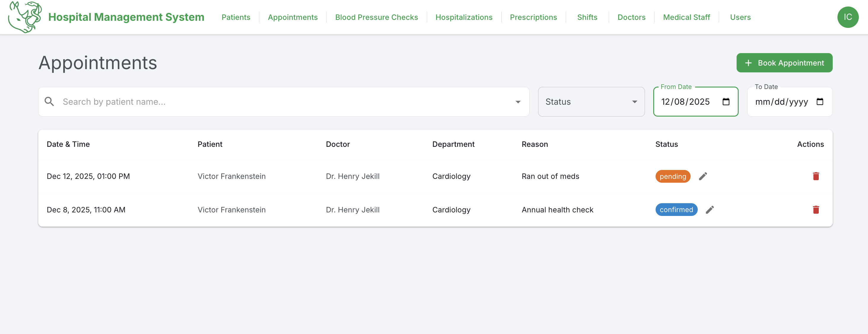
Task: Delete the Dec 12 appointment
Action: pos(815,176)
